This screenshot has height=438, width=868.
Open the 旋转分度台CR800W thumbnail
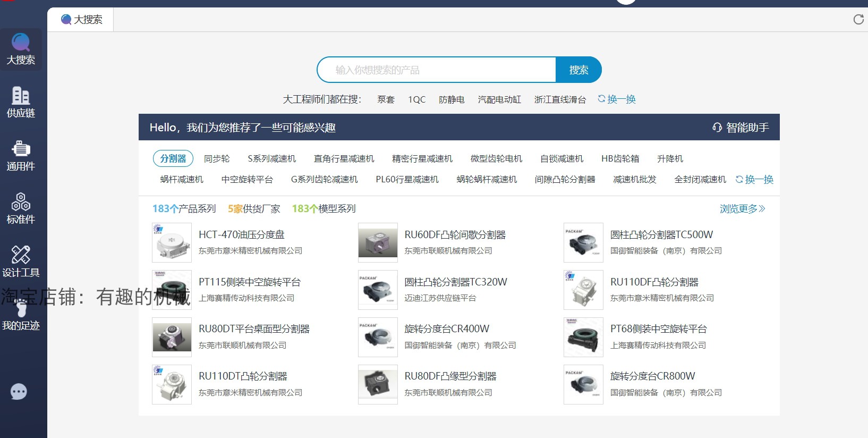(x=583, y=384)
